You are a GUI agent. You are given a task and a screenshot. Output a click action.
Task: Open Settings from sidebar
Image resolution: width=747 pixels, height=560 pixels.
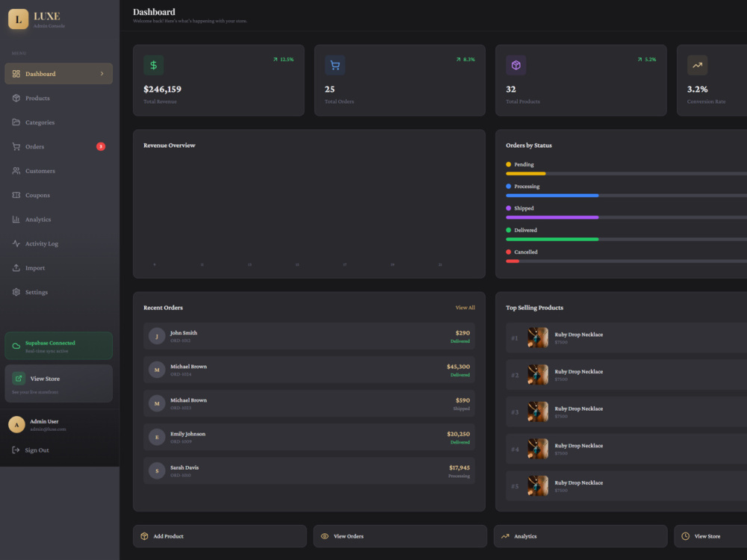point(58,293)
